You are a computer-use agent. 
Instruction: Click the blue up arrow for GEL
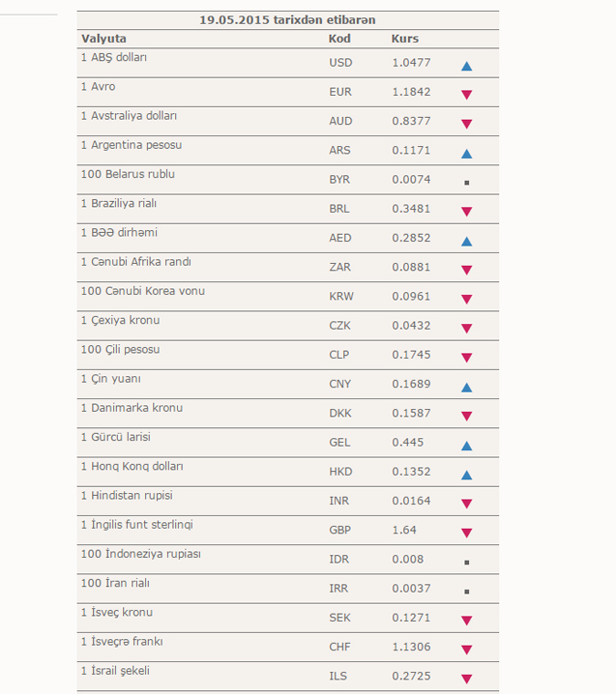[x=466, y=446]
